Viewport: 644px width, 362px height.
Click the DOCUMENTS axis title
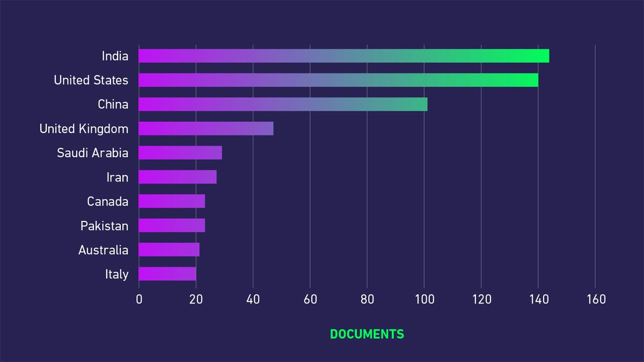(367, 334)
